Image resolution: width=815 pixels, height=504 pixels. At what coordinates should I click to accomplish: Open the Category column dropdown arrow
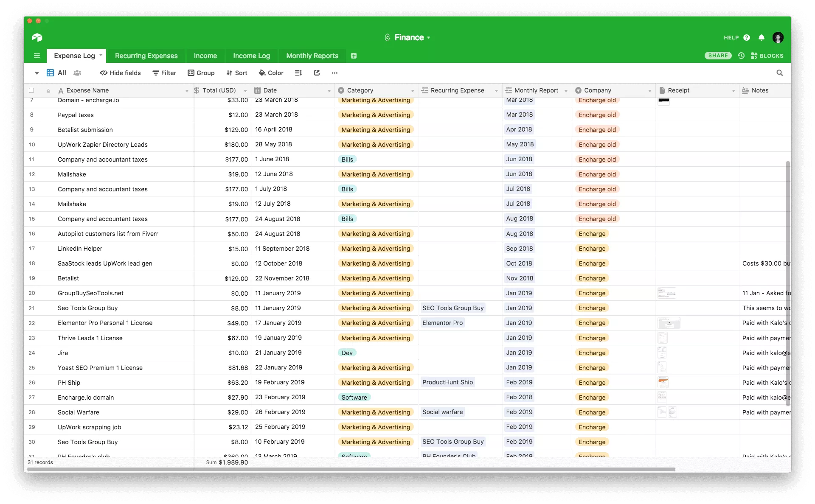pyautogui.click(x=413, y=91)
